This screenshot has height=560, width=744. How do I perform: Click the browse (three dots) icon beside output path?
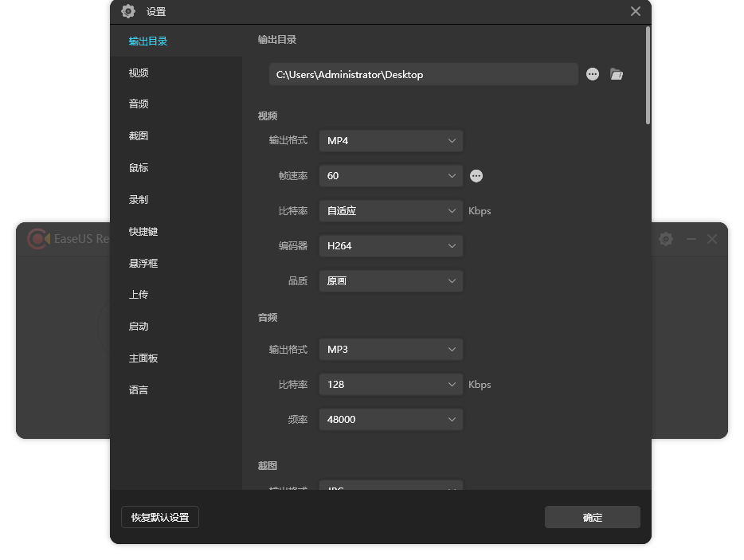click(592, 74)
